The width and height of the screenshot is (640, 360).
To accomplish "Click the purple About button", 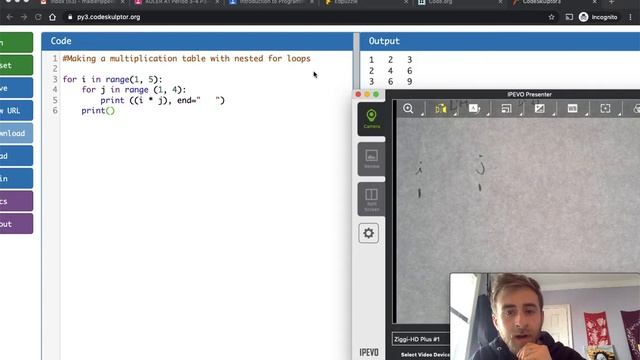I will 16,224.
